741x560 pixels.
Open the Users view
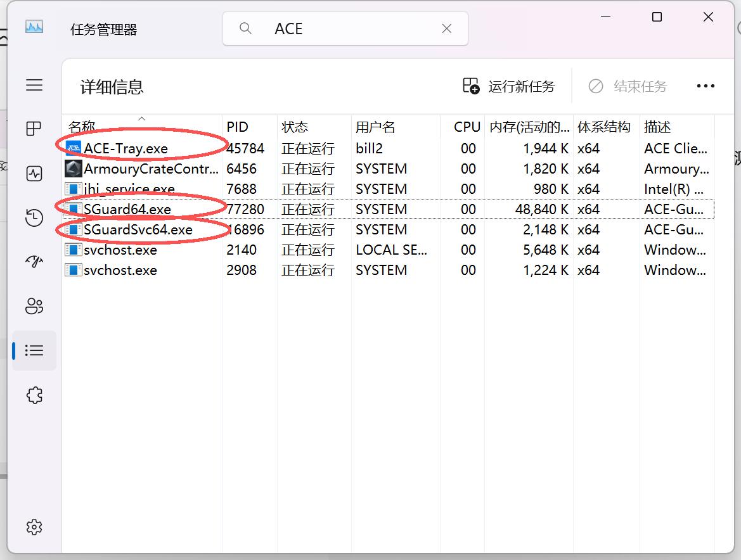(34, 306)
